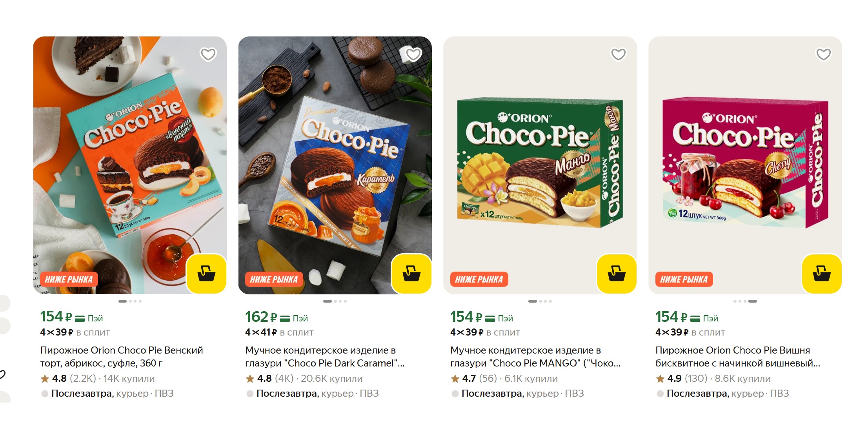Favorite the Dark Caramel Choco Pie
This screenshot has width=868, height=430.
click(413, 54)
